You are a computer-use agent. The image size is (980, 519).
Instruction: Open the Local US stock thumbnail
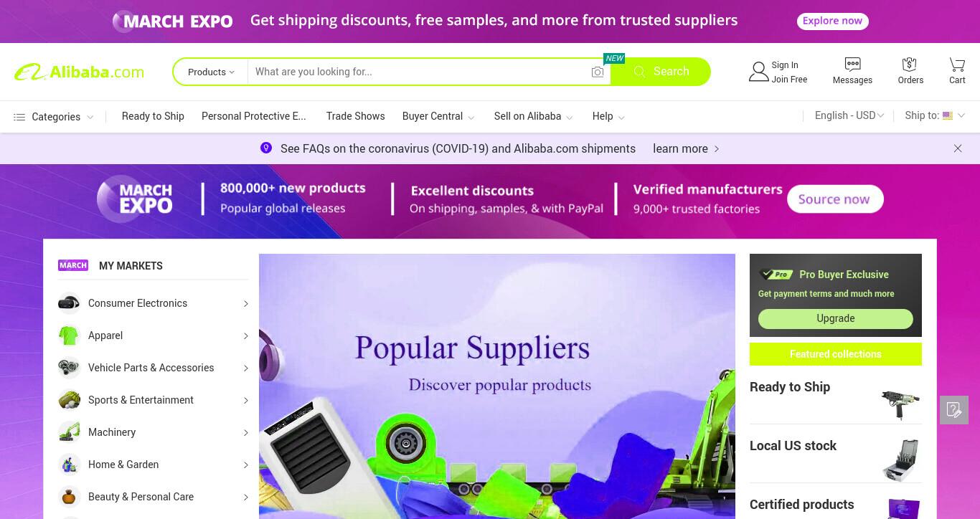click(x=900, y=460)
